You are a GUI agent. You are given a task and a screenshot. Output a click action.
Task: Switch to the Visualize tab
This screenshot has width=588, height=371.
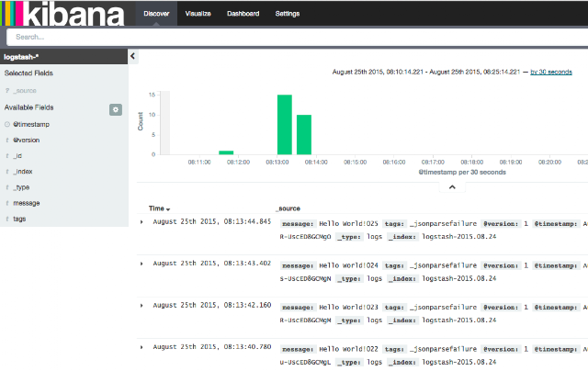click(198, 14)
